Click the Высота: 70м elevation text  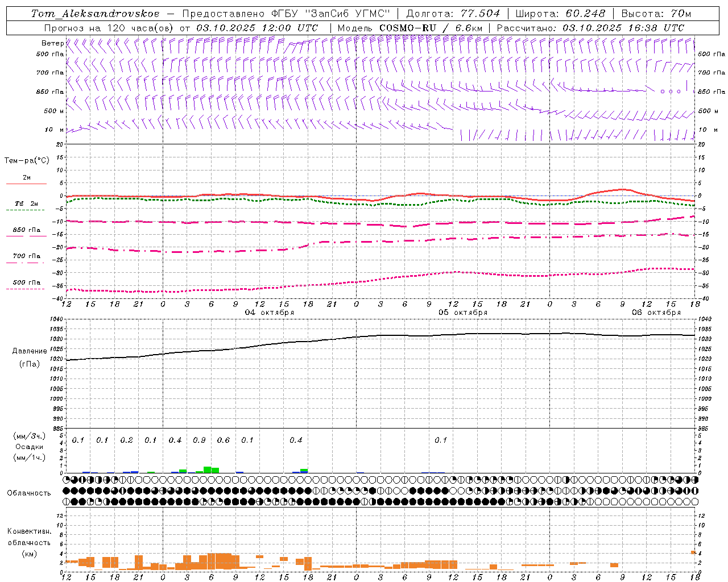coord(656,14)
